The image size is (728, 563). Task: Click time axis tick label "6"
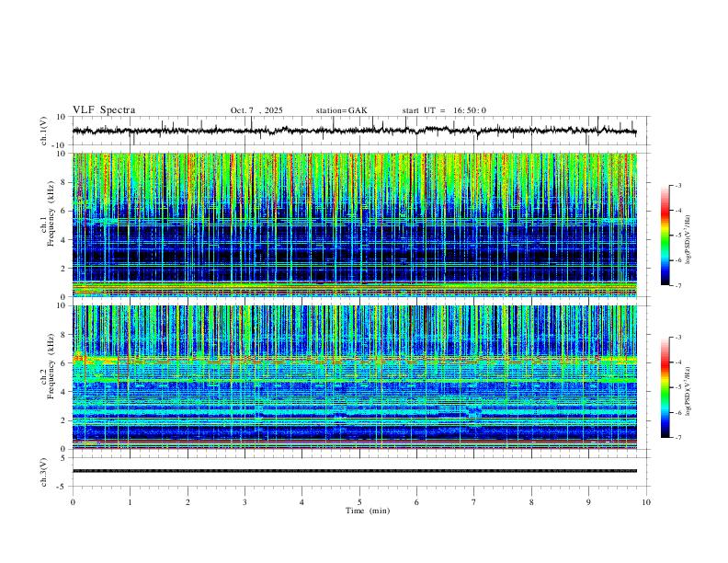(416, 502)
